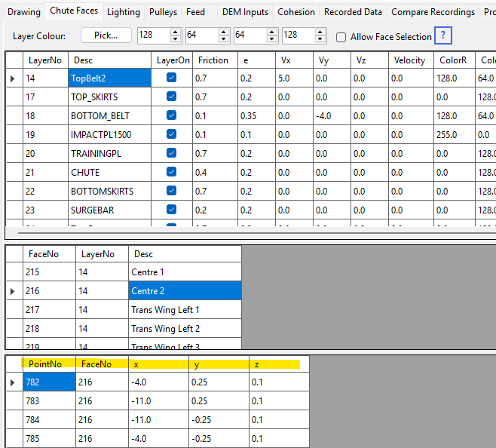Sort by LayerNo column in layer table
This screenshot has height=448, width=496.
(45, 60)
